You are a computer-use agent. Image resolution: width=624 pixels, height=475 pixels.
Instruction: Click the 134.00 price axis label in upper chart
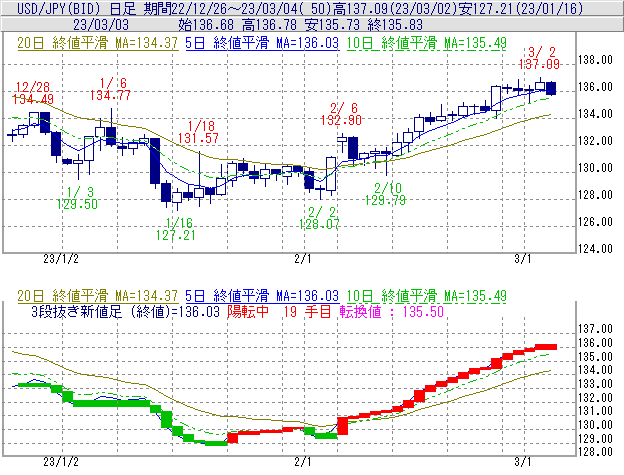(x=595, y=114)
